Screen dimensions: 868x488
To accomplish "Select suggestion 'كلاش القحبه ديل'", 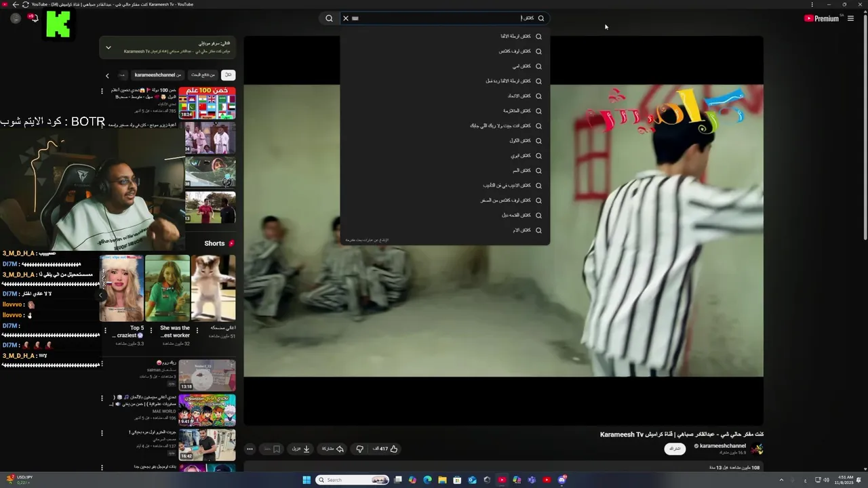I will point(444,216).
